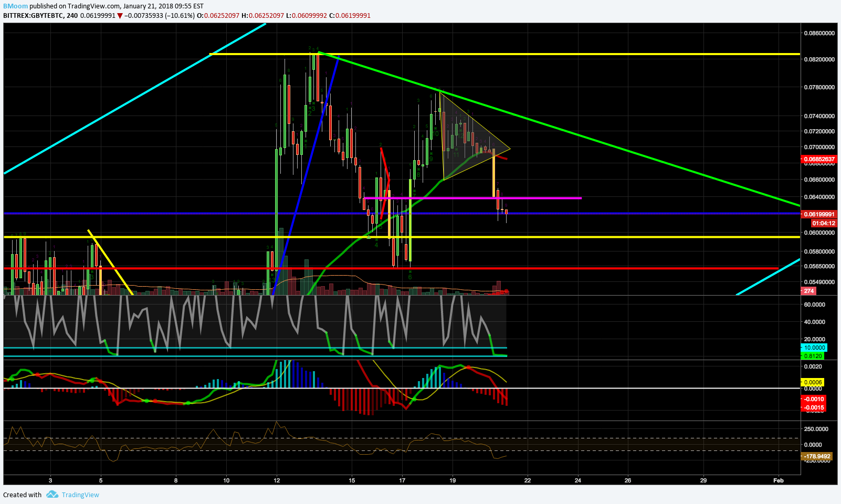
Task: Click the 60.0000 oscillator scale label
Action: point(815,304)
